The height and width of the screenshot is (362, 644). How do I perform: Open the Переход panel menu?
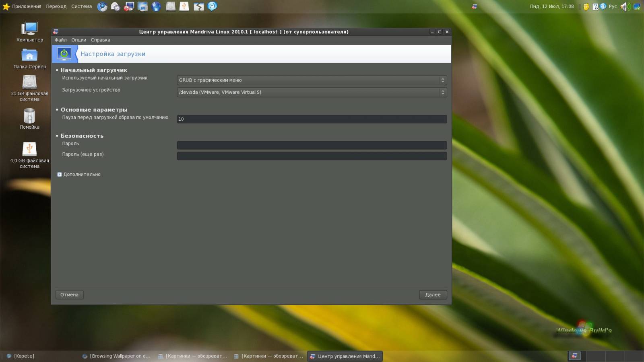pos(56,6)
